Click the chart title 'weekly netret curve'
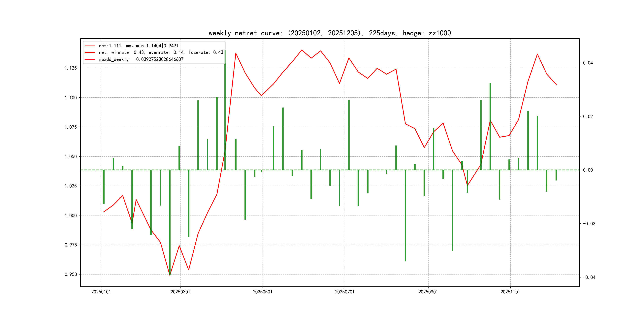644x322 pixels. 330,33
